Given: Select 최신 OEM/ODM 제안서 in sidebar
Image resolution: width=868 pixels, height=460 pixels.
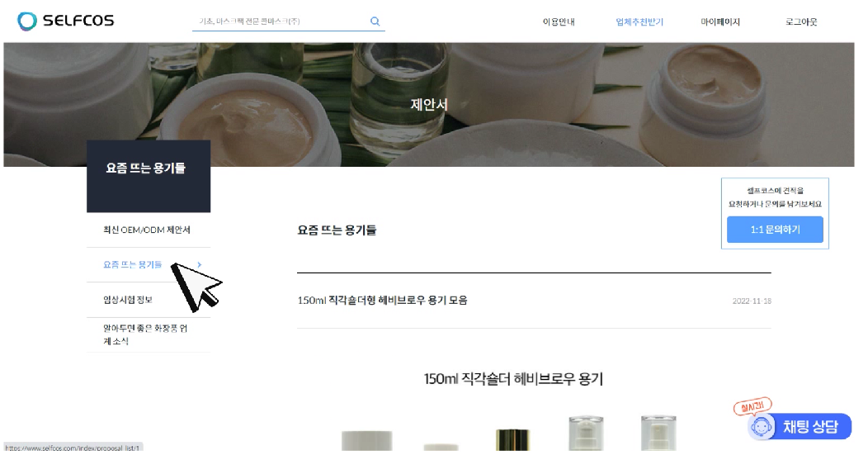Looking at the screenshot, I should click(x=147, y=230).
